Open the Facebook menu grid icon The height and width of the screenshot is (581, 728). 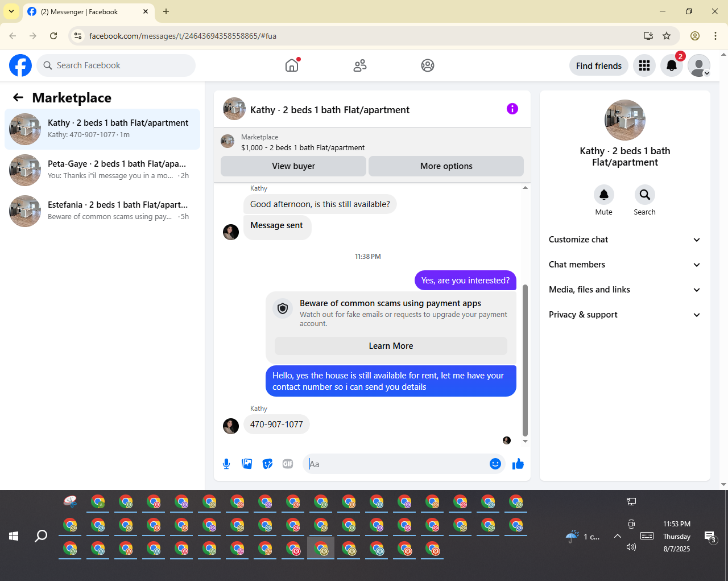tap(644, 65)
